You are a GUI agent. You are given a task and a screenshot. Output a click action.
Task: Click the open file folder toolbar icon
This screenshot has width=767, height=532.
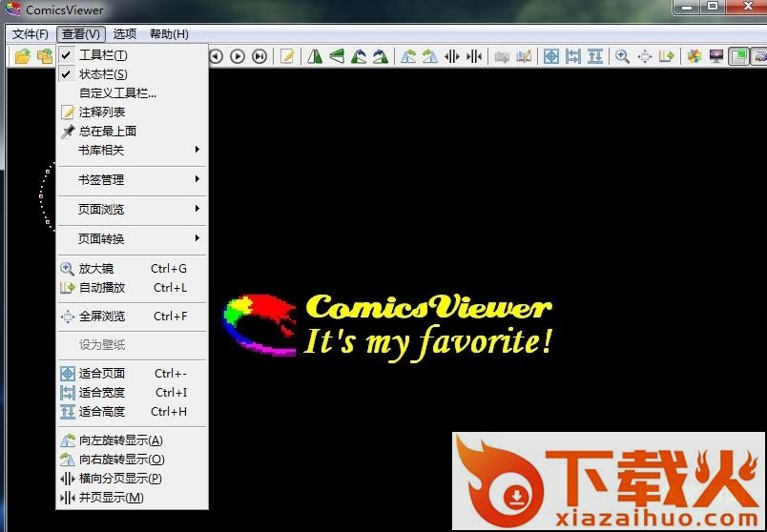pyautogui.click(x=23, y=56)
